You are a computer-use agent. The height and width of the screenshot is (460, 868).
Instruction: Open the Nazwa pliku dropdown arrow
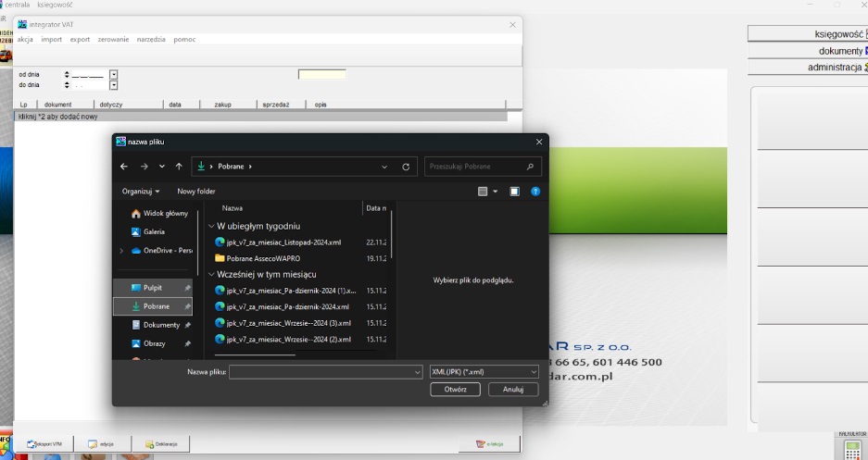418,372
